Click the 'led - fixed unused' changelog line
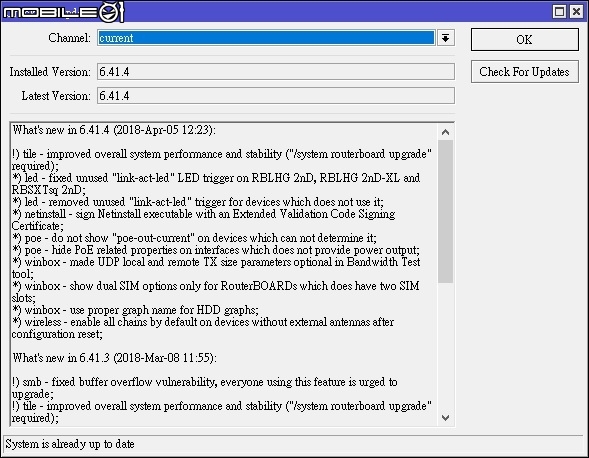The height and width of the screenshot is (458, 589). [216, 184]
